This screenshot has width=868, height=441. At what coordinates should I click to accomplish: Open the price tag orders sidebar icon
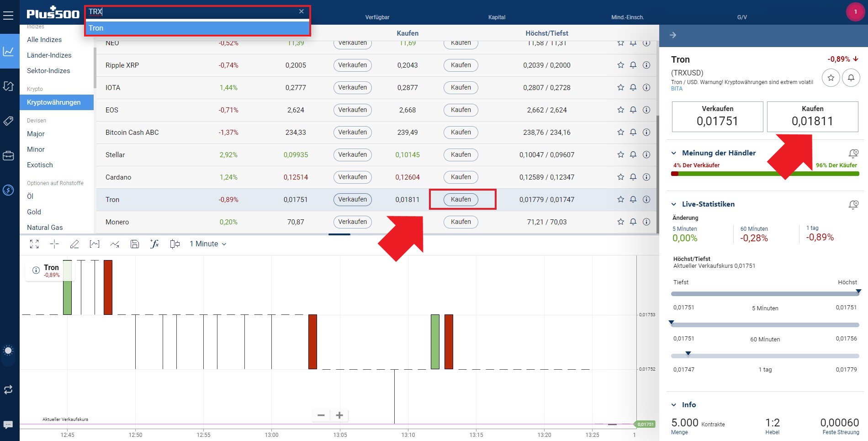8,121
